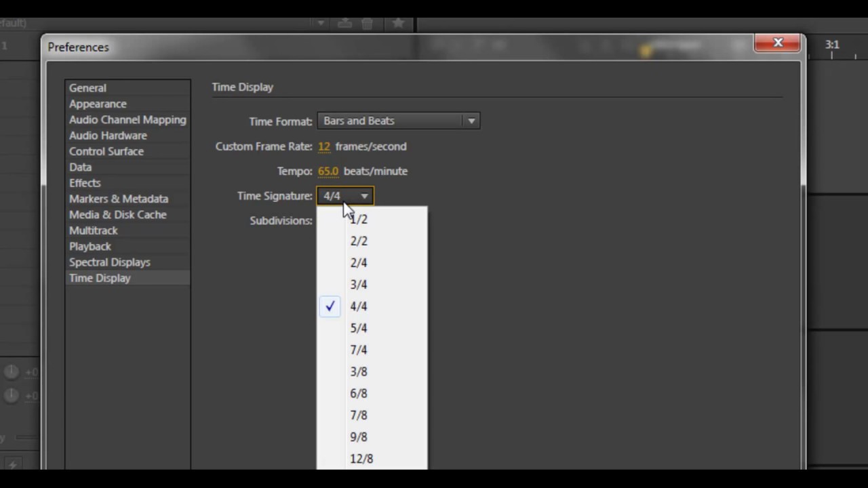The image size is (868, 488).
Task: Open Audio Hardware preferences
Action: (x=127, y=136)
